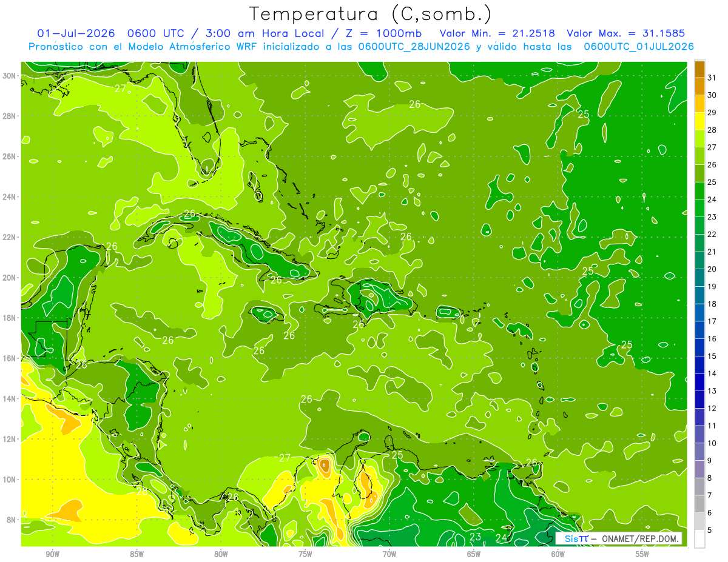Click the legend scale number 5
The width and height of the screenshot is (728, 562).
coord(710,530)
